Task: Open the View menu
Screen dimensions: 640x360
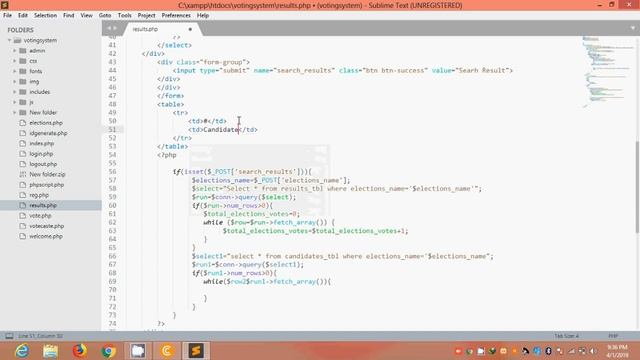Action: pos(87,15)
